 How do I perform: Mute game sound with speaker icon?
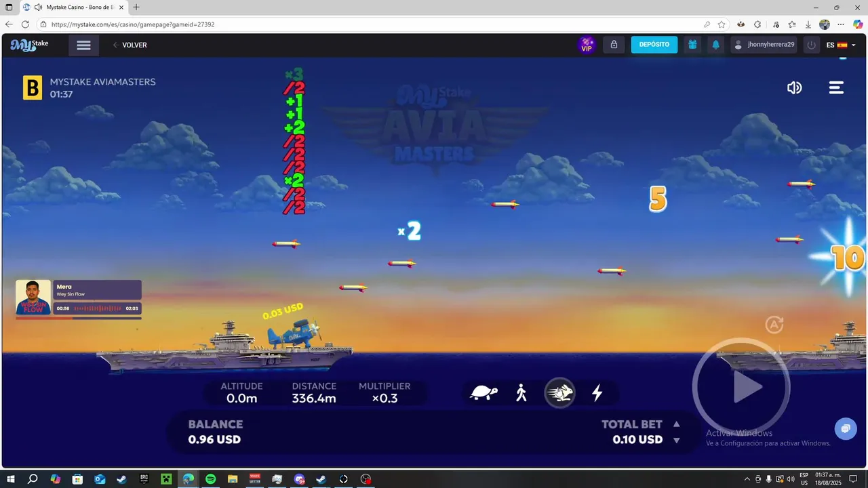pyautogui.click(x=794, y=87)
